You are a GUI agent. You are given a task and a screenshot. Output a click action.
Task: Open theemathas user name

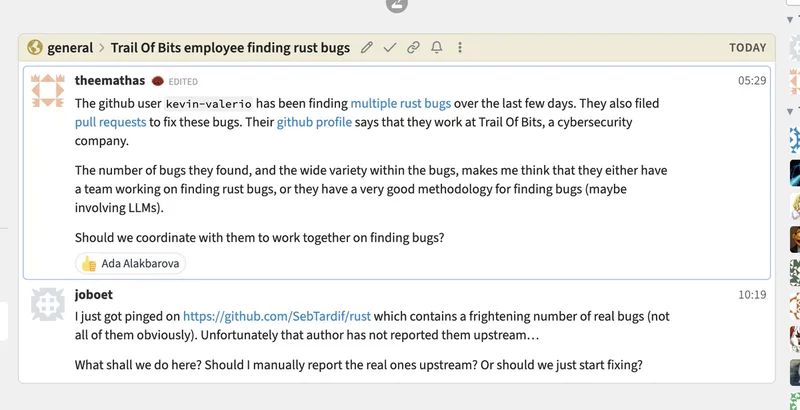(x=110, y=81)
